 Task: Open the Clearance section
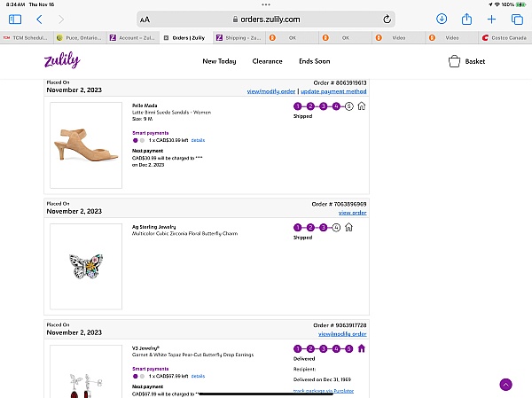(268, 61)
